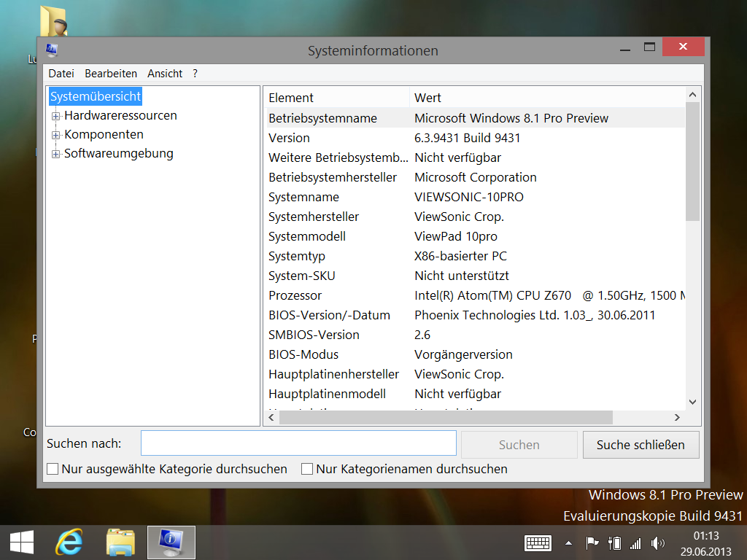The image size is (747, 560).
Task: Click value 6.3.9431 Build 9431
Action: pyautogui.click(x=468, y=138)
